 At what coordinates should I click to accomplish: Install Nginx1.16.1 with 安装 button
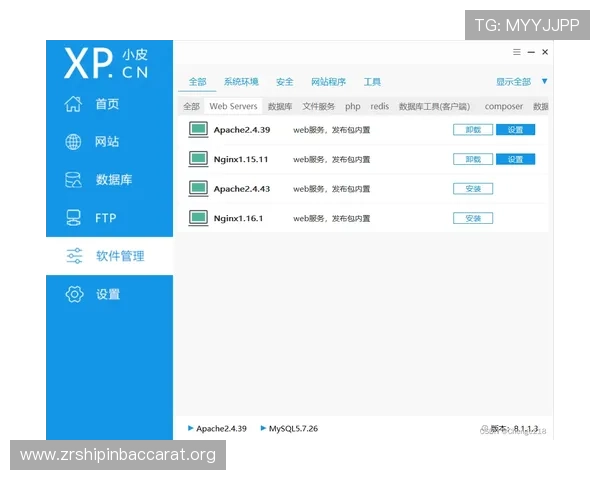tap(473, 218)
